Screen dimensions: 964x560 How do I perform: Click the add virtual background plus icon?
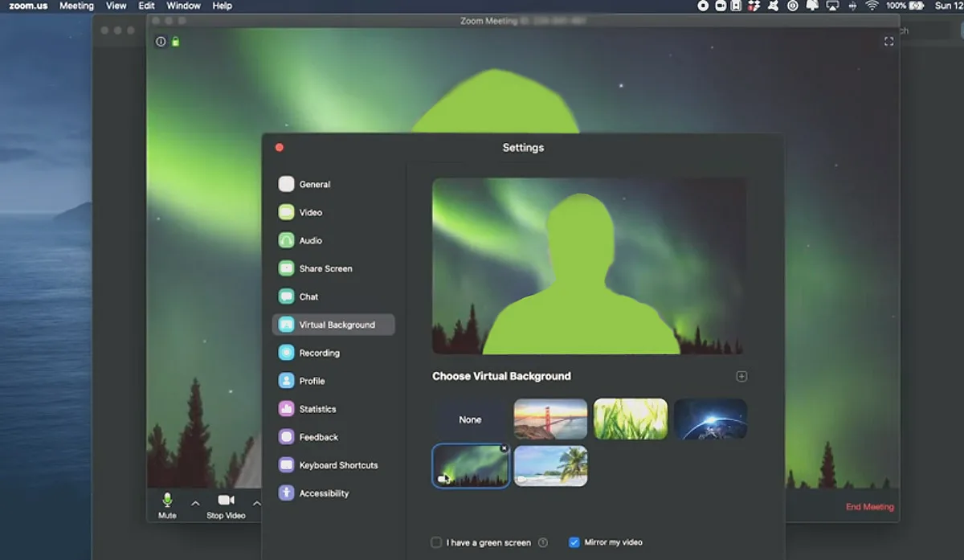point(741,376)
